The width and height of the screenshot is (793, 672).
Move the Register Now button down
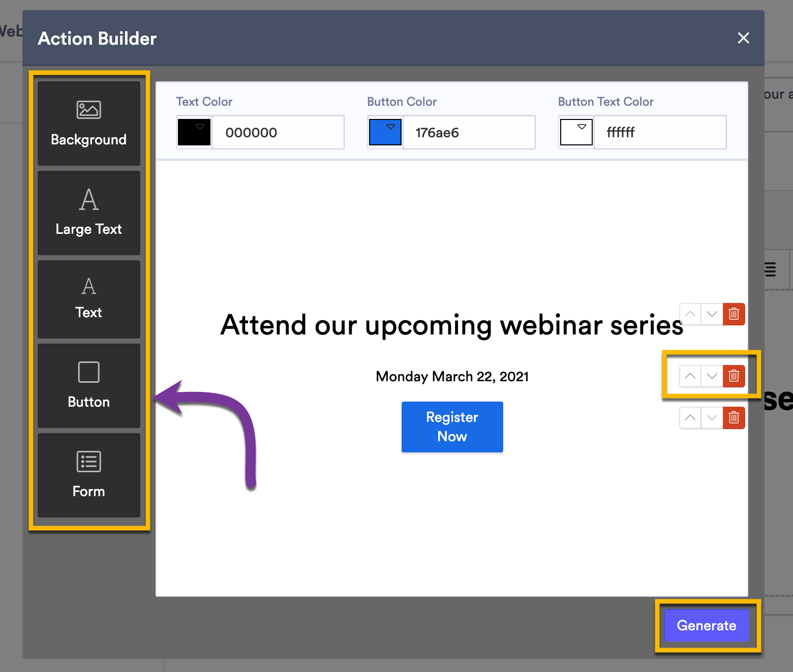[712, 418]
